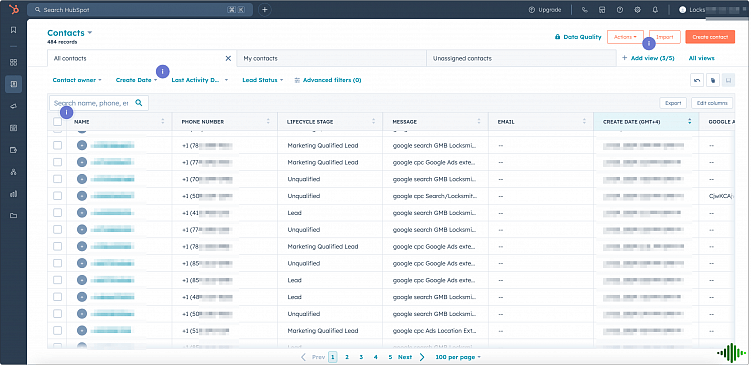Open the Reporting bar chart icon
Viewport: 751px width, 365px height.
(x=13, y=194)
